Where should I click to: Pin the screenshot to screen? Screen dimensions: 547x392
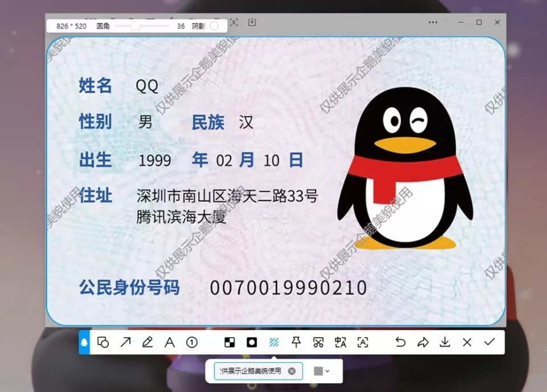[296, 342]
